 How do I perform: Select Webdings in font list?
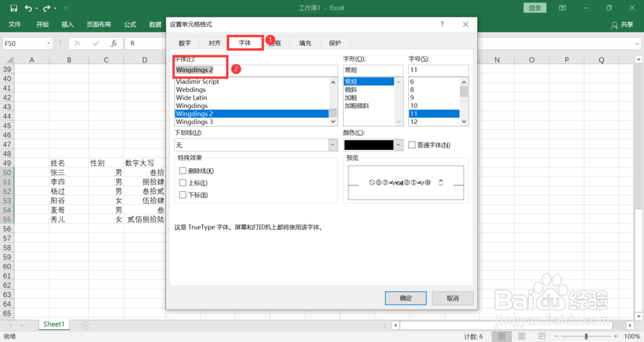[x=191, y=90]
